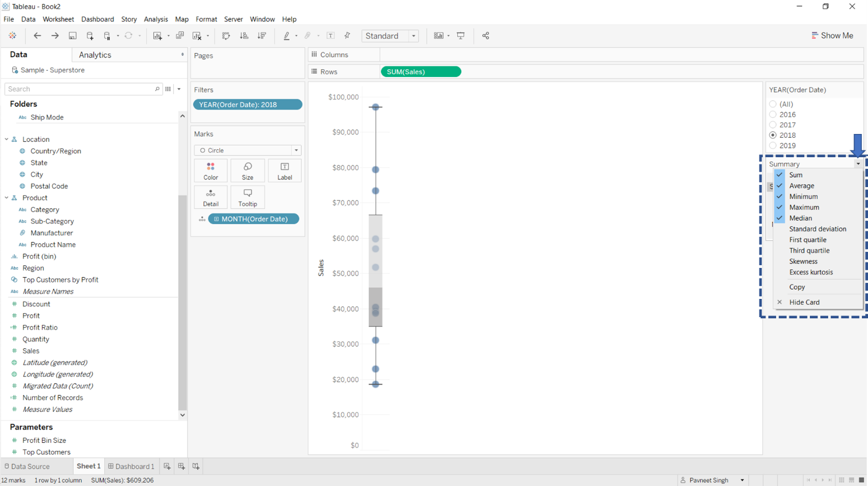This screenshot has width=868, height=486.
Task: Collapse the Product folder
Action: click(x=7, y=198)
